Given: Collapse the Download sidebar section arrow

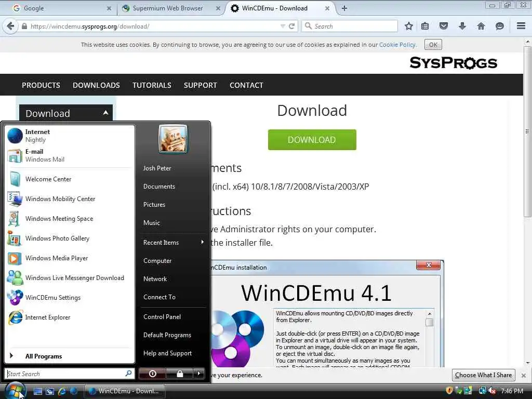Looking at the screenshot, I should click(x=105, y=113).
